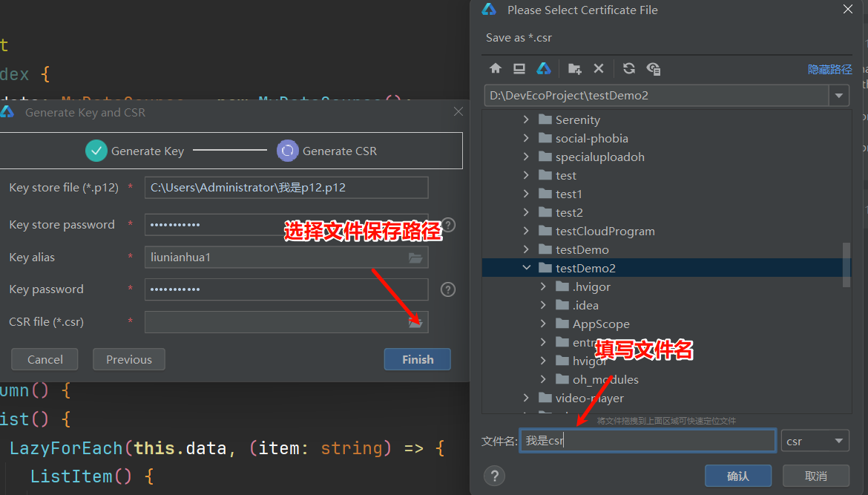Click the 取消 cancel button
The width and height of the screenshot is (868, 495).
click(x=816, y=476)
